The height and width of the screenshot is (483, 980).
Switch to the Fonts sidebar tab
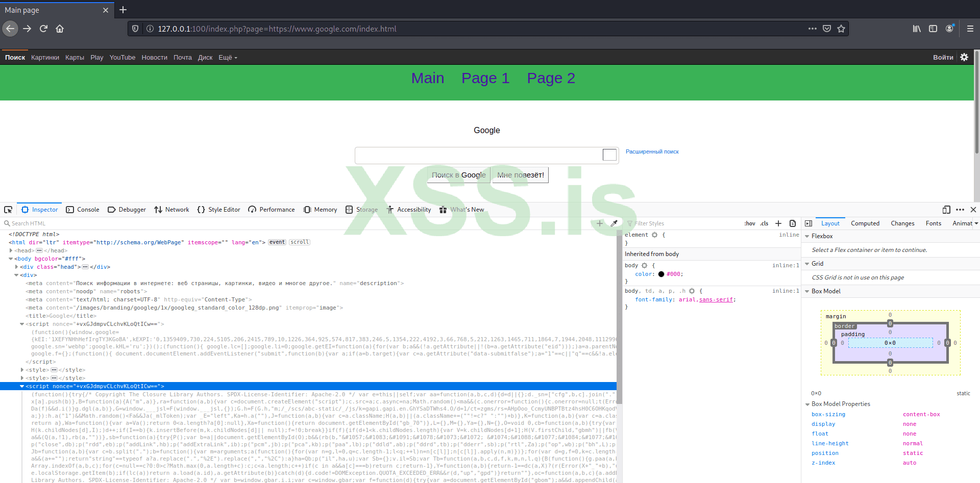coord(934,223)
